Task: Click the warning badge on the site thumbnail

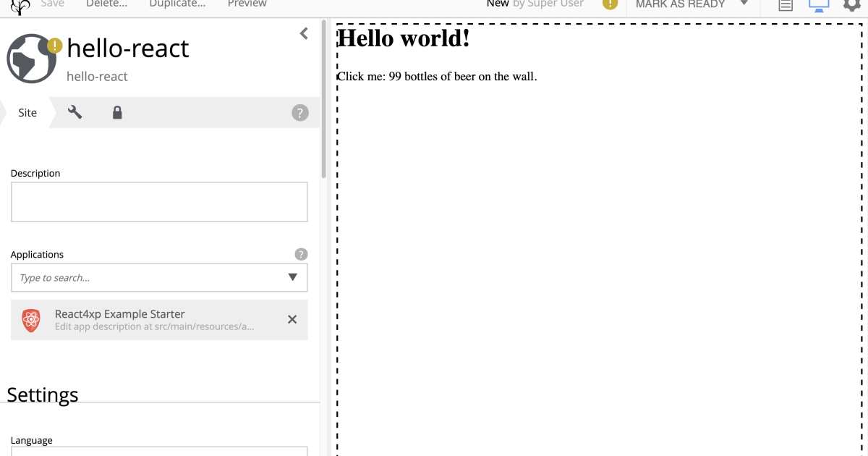Action: (x=53, y=45)
